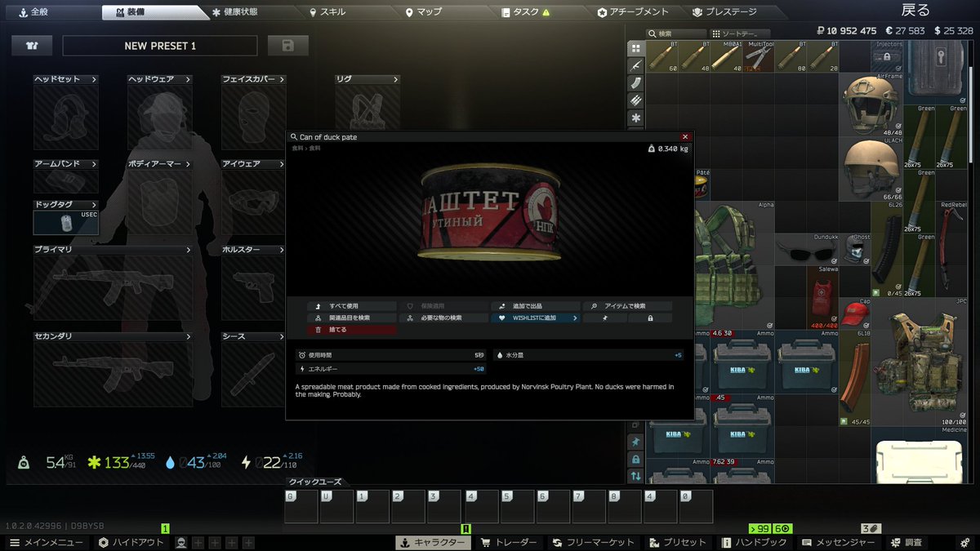The height and width of the screenshot is (551, 980).
Task: Click the stash pin filter icon
Action: coord(635,442)
